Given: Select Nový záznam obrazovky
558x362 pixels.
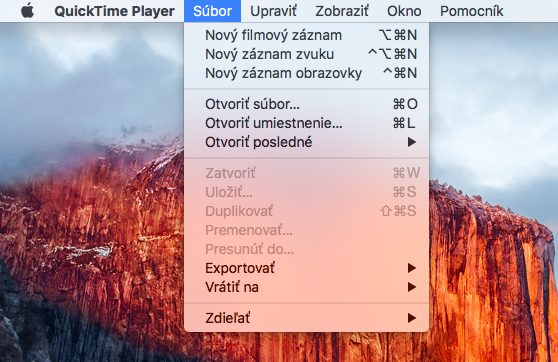Looking at the screenshot, I should coord(306,73).
